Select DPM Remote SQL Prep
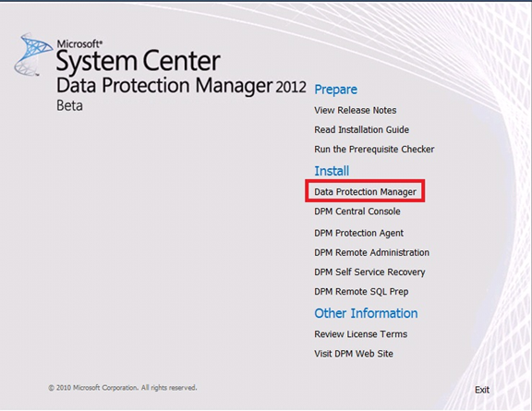 [x=361, y=292]
